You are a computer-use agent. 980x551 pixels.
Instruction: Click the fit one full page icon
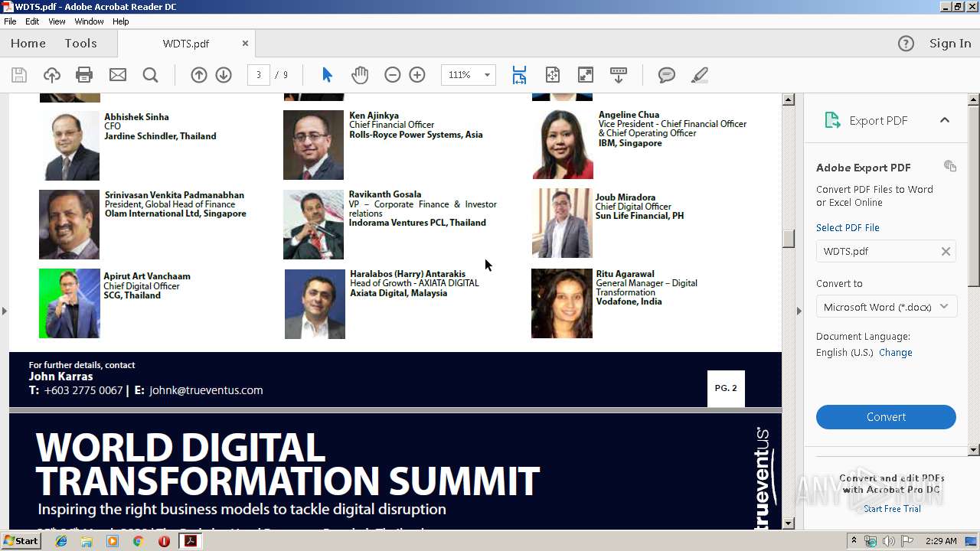(553, 75)
